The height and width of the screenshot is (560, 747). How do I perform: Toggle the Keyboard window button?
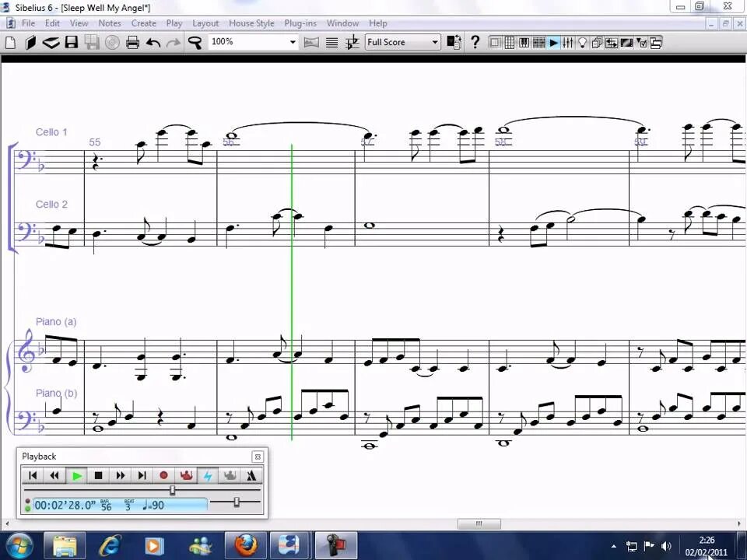pos(524,43)
